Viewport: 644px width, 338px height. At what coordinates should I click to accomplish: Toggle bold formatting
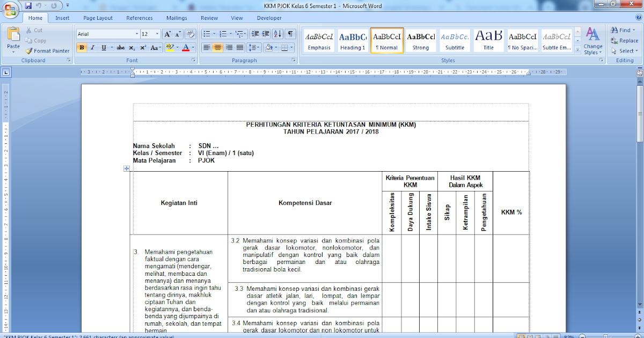82,48
